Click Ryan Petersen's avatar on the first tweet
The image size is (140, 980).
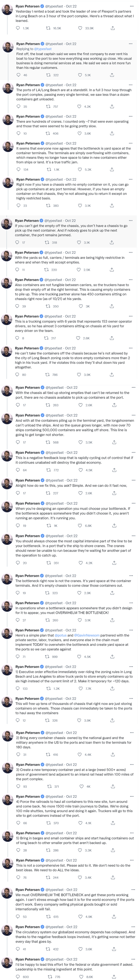7,10
